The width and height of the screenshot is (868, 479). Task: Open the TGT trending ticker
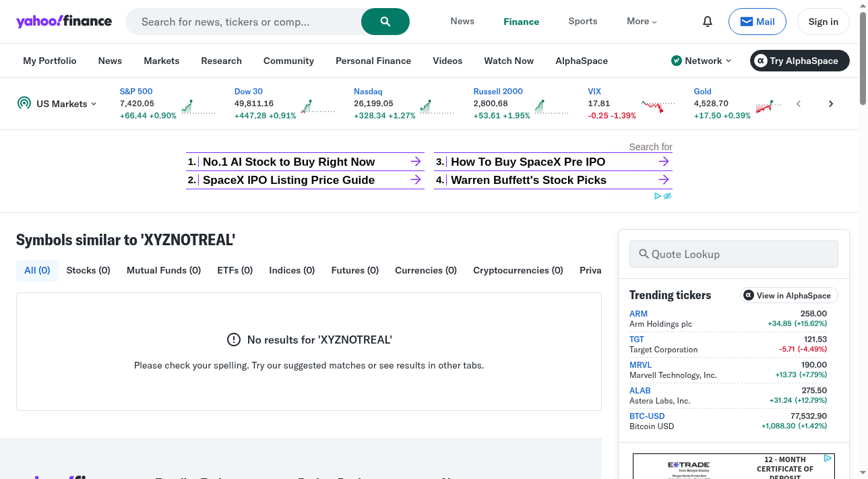637,340
